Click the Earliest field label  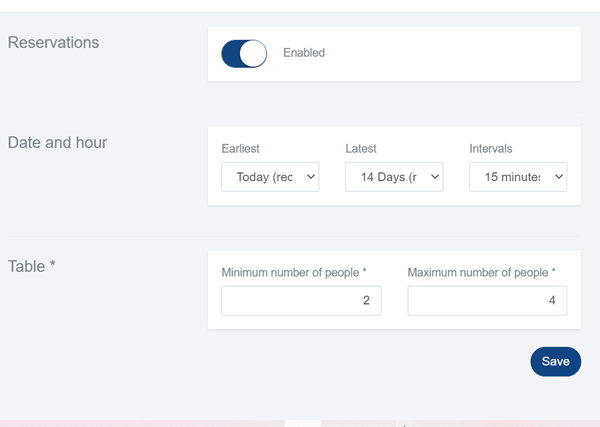(240, 149)
